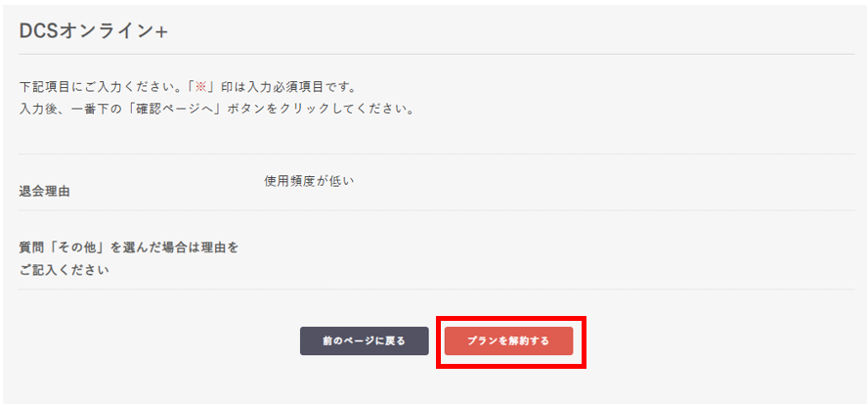Click the 質問「その他」を選んだ場合は理由を label line
The width and height of the screenshot is (868, 405).
(128, 247)
